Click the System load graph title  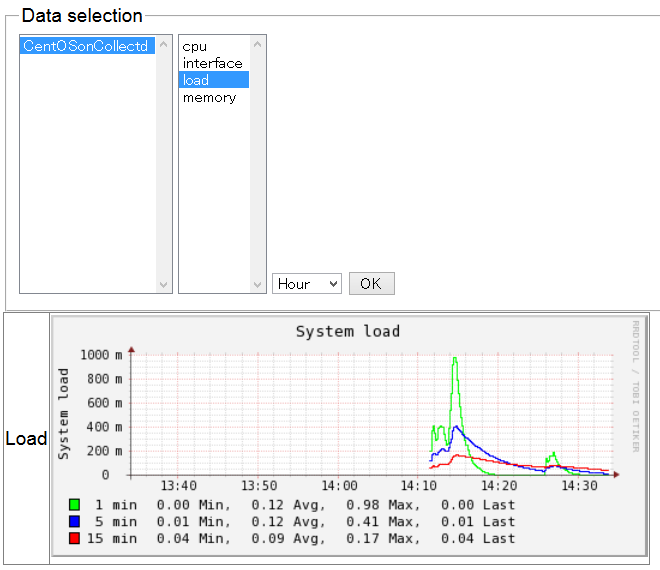click(x=348, y=331)
